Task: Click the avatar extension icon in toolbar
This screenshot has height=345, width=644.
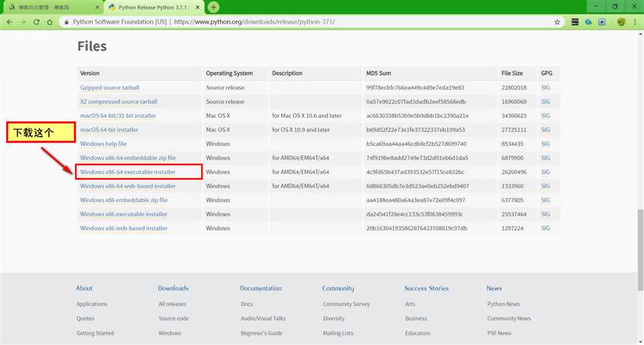Action: tap(621, 22)
